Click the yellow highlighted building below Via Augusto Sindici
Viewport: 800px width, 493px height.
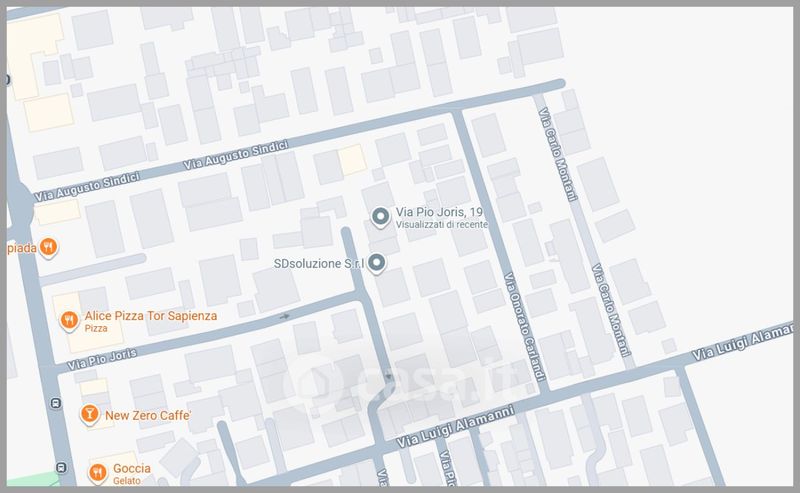(351, 160)
